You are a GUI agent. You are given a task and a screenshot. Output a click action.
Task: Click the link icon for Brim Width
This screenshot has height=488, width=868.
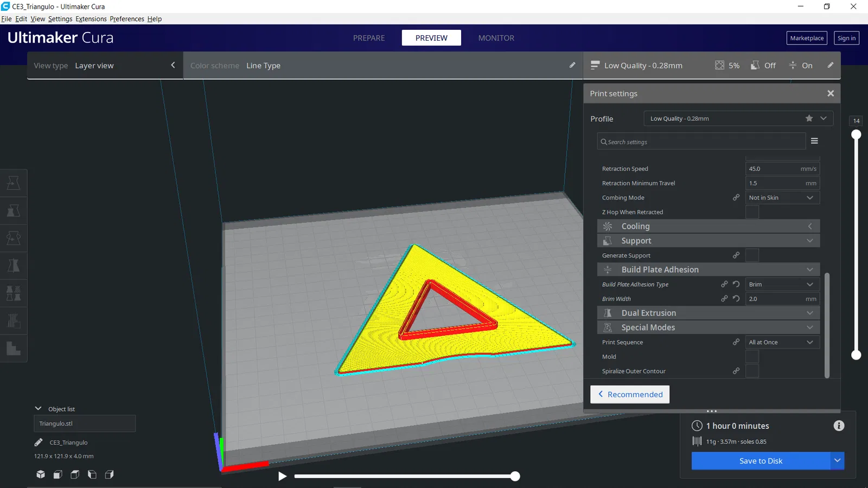click(x=724, y=299)
